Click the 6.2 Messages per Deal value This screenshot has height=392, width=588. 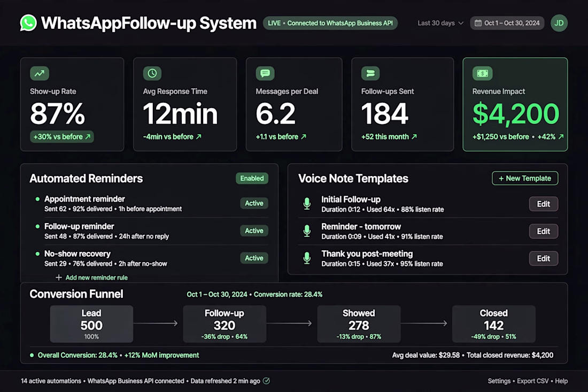pyautogui.click(x=276, y=114)
